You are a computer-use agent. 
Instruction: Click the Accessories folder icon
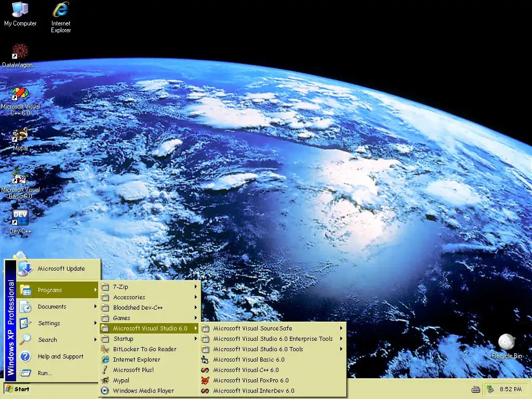(105, 298)
